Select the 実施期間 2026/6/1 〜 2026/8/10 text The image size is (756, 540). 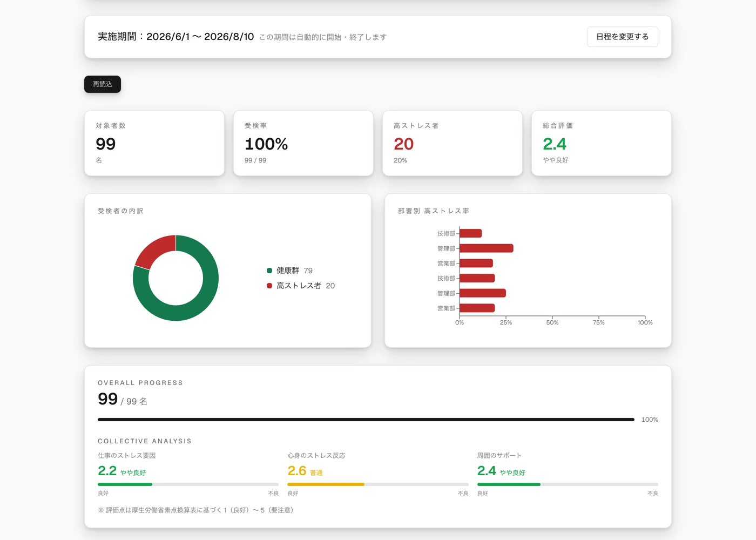[175, 37]
